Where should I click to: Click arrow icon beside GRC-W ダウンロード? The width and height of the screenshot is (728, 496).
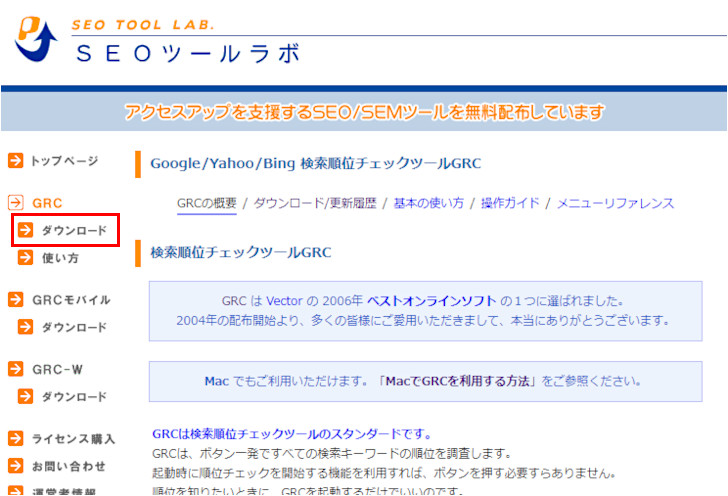[26, 397]
